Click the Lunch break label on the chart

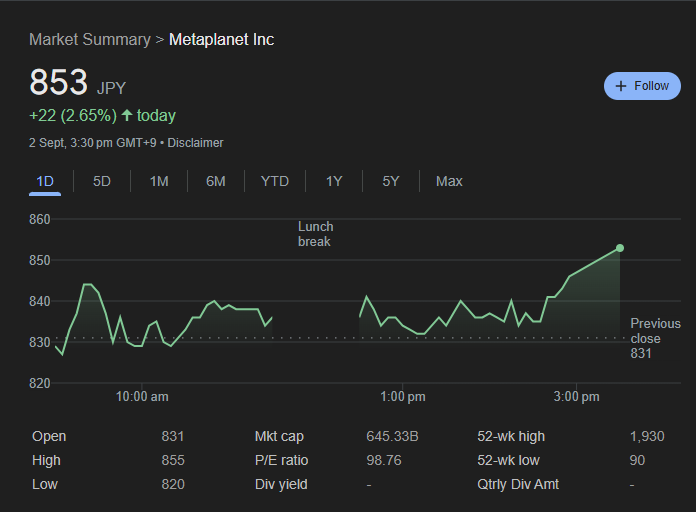click(x=315, y=234)
